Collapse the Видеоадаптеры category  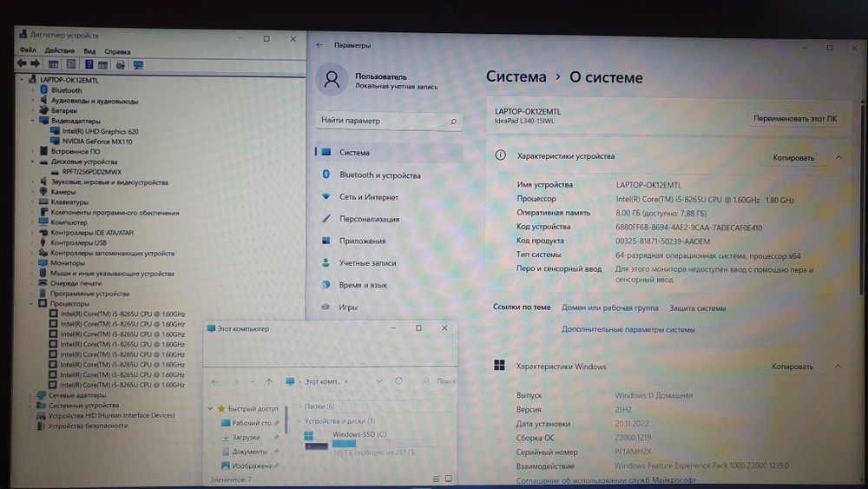pyautogui.click(x=32, y=120)
